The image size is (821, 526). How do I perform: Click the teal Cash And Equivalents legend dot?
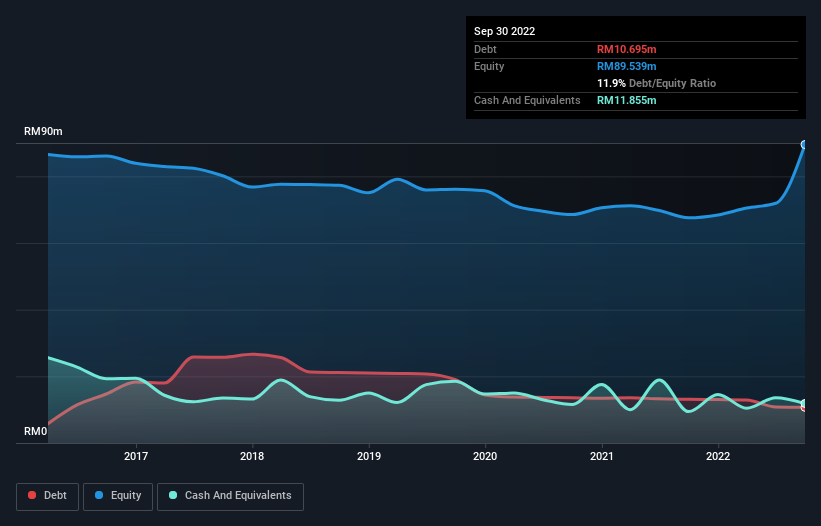point(173,496)
